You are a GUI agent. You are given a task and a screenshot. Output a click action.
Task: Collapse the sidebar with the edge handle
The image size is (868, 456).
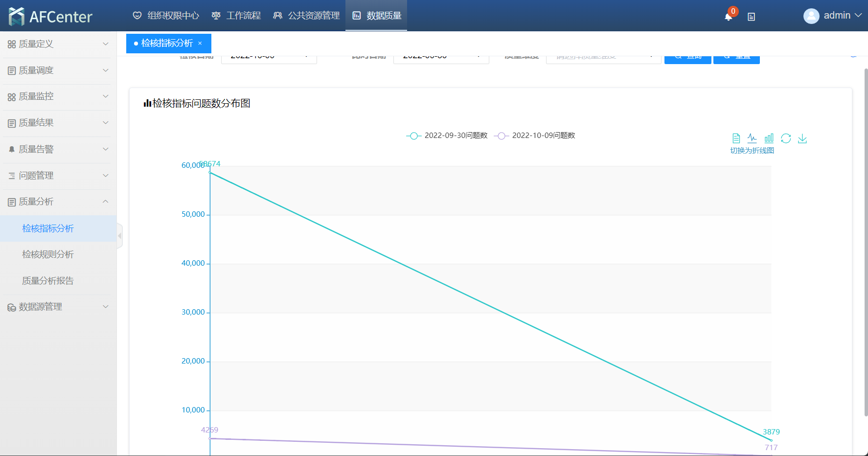[119, 236]
